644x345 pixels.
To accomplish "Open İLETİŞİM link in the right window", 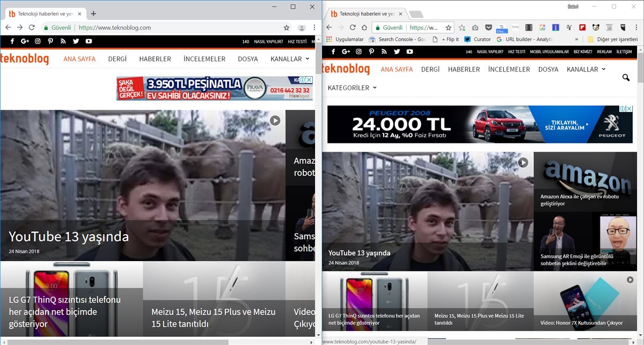I will click(624, 52).
